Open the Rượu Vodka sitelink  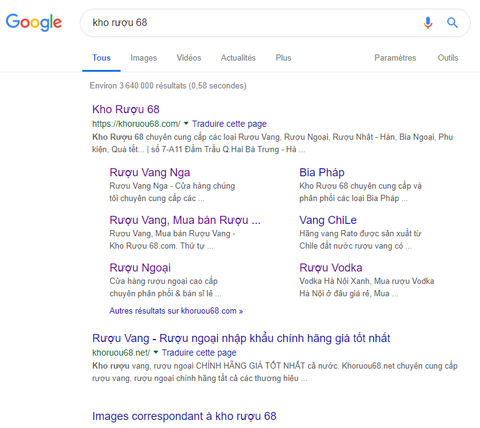coord(331,268)
